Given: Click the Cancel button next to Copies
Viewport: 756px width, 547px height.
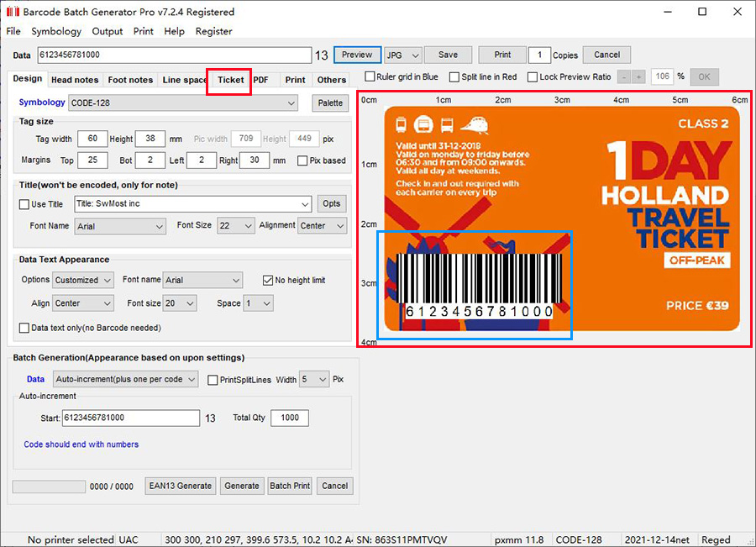Looking at the screenshot, I should [607, 55].
